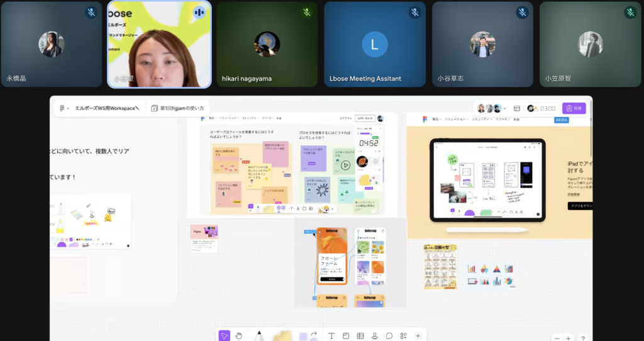Click the purple 共有 share button
Image resolution: width=644 pixels, height=341 pixels.
click(x=574, y=108)
